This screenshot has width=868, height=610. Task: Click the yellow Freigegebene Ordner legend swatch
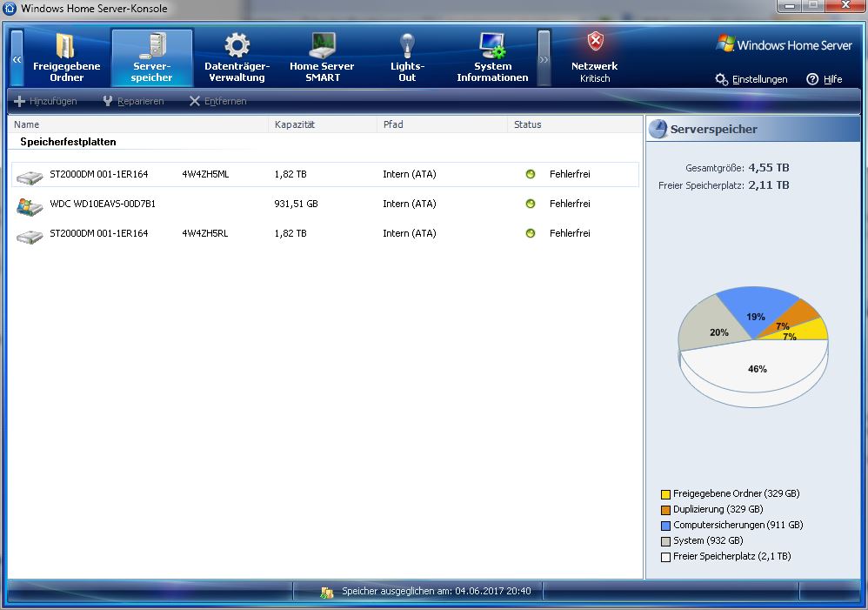[665, 494]
